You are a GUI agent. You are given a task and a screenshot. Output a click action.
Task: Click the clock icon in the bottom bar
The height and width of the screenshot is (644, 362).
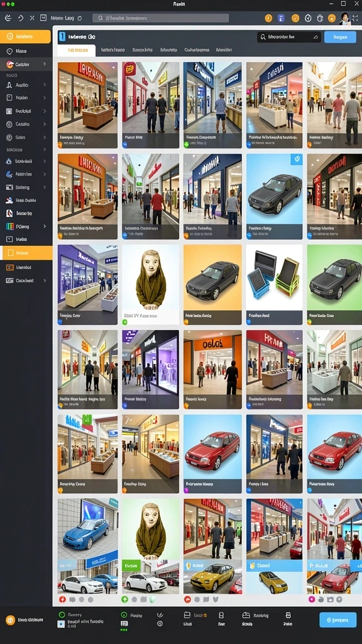click(x=160, y=623)
